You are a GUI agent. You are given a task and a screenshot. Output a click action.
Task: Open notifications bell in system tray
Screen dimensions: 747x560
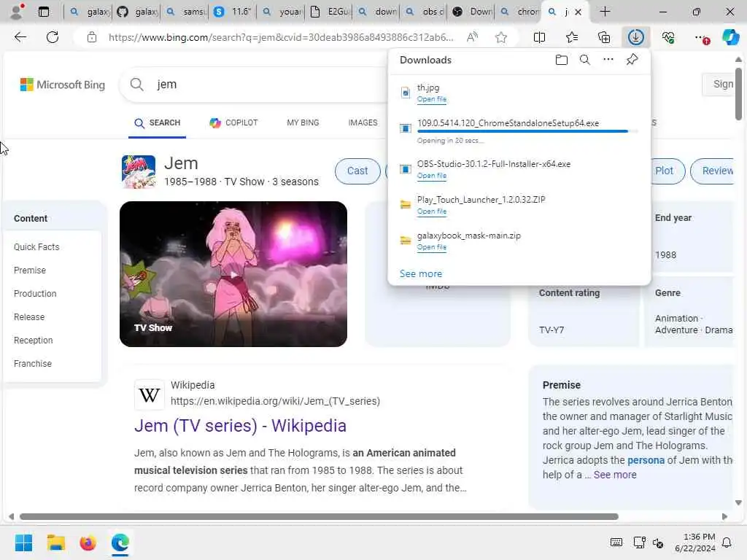727,542
